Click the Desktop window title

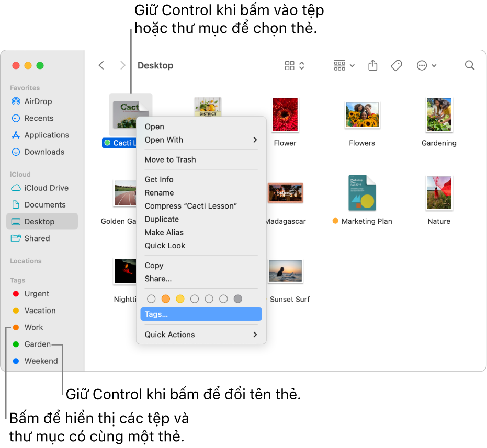[x=155, y=65]
